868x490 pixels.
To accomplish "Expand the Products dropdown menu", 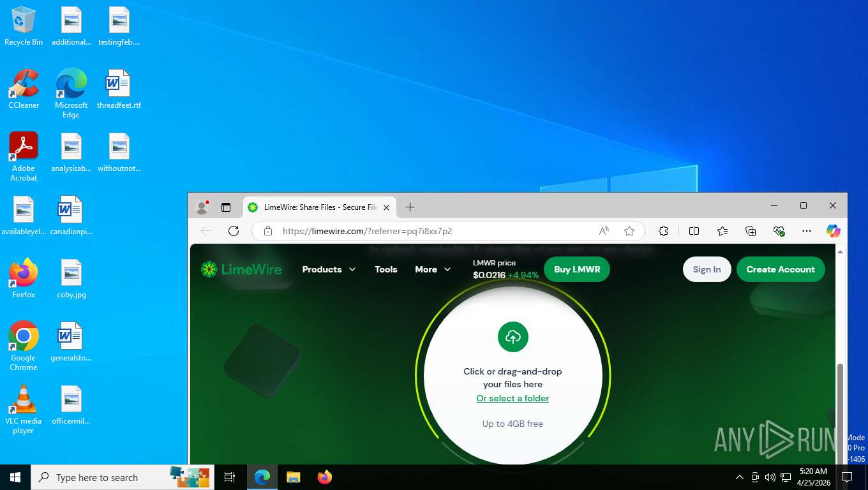I will (329, 269).
